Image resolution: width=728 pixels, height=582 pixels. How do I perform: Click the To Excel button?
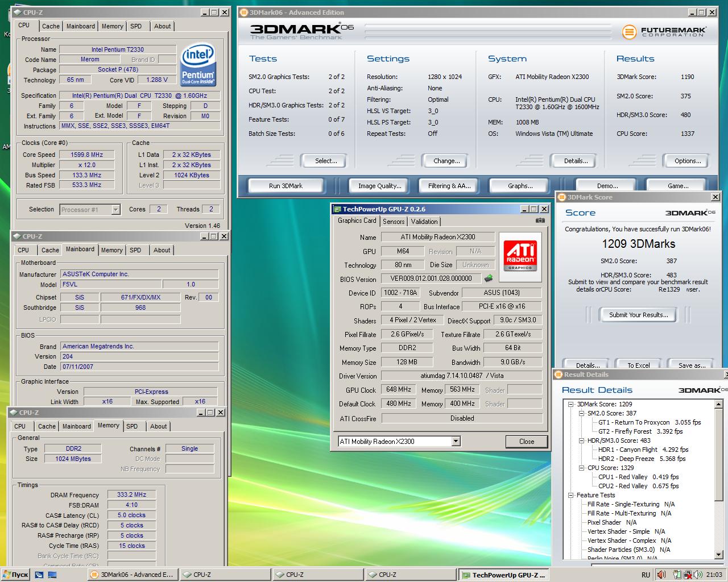pos(638,365)
